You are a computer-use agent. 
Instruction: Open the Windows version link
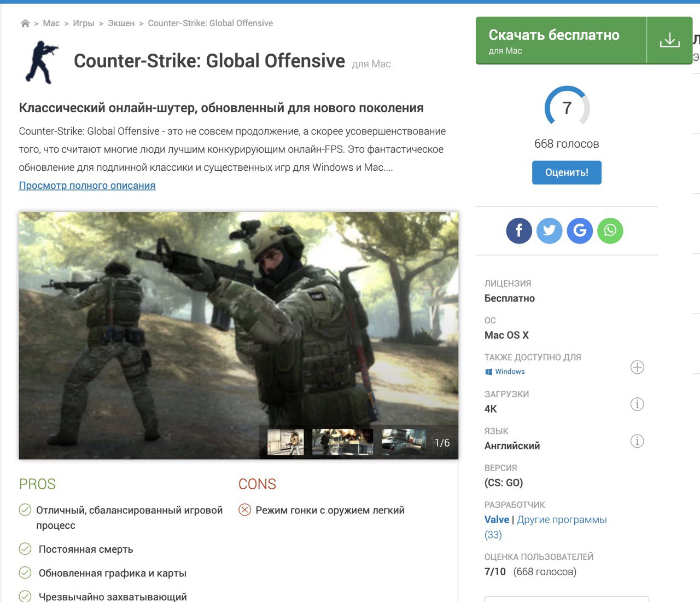coord(510,372)
